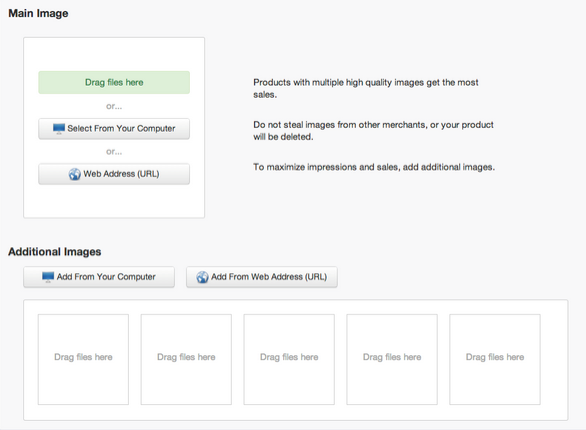The width and height of the screenshot is (586, 430).
Task: Click the text about multiple high quality images
Action: 366,88
